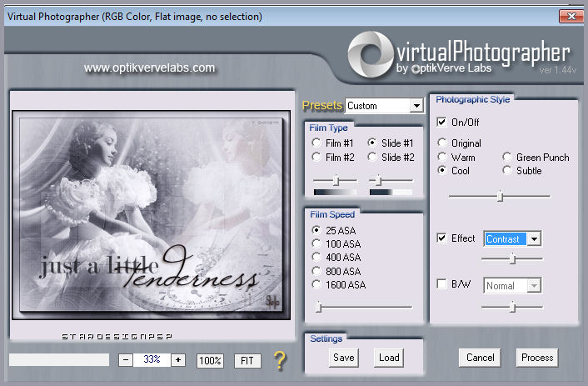
Task: Select the Film #1 radio button
Action: [x=316, y=143]
